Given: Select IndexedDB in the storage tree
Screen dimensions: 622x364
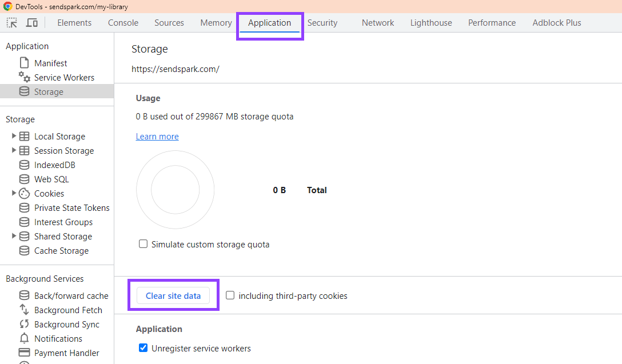Looking at the screenshot, I should (55, 165).
